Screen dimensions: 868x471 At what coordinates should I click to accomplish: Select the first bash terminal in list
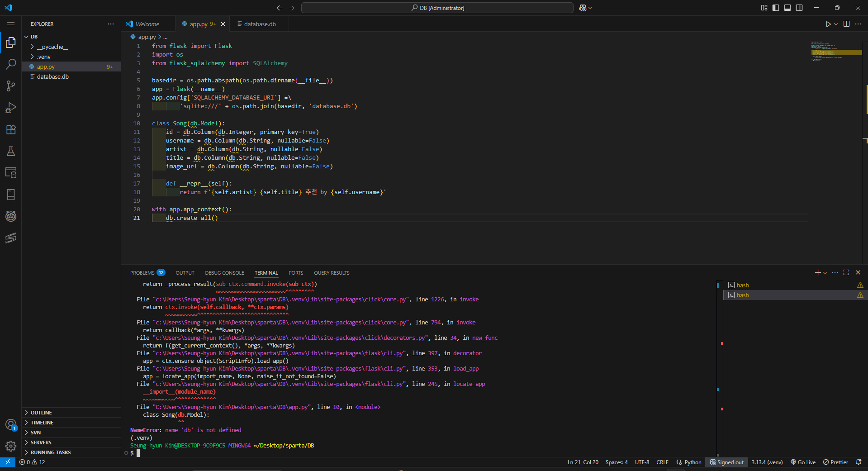pos(795,285)
